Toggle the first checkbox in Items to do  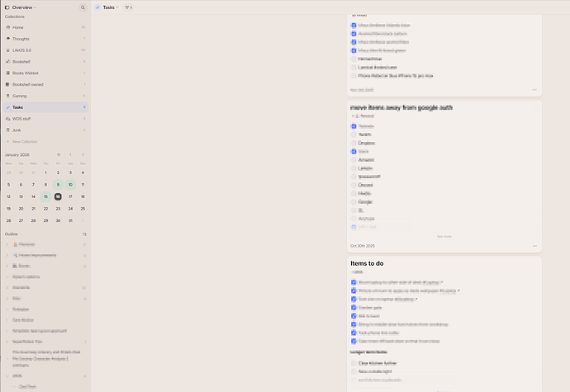point(354,281)
